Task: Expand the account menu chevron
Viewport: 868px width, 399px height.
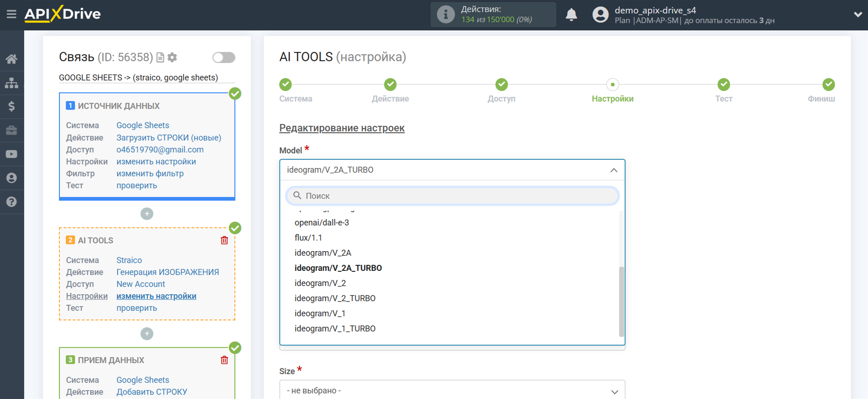Action: click(857, 15)
